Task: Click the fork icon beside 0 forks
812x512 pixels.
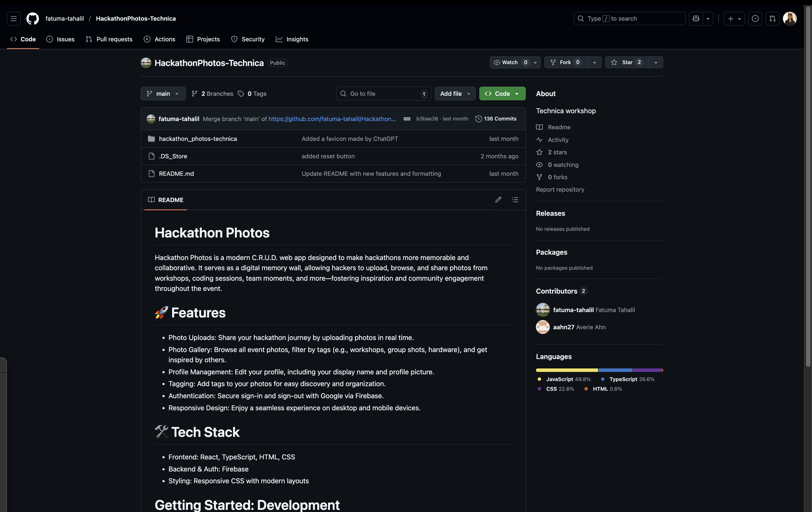Action: point(539,177)
